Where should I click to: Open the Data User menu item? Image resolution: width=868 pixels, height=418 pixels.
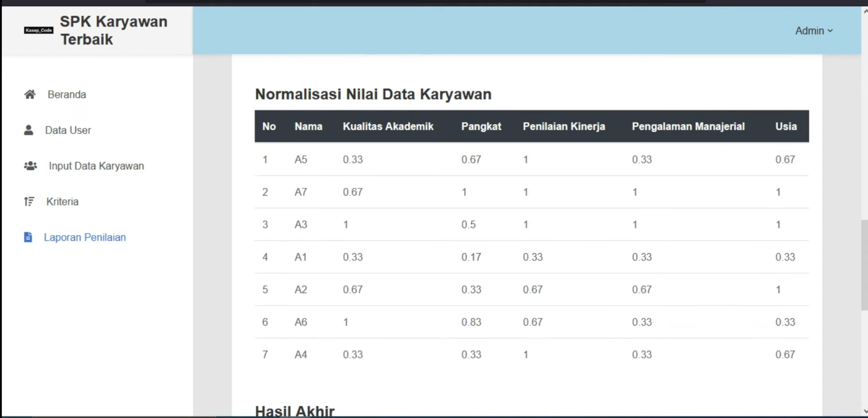pos(68,130)
